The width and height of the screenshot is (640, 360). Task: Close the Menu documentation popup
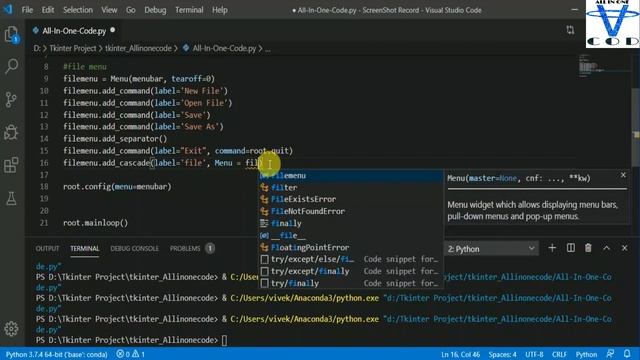point(623,175)
